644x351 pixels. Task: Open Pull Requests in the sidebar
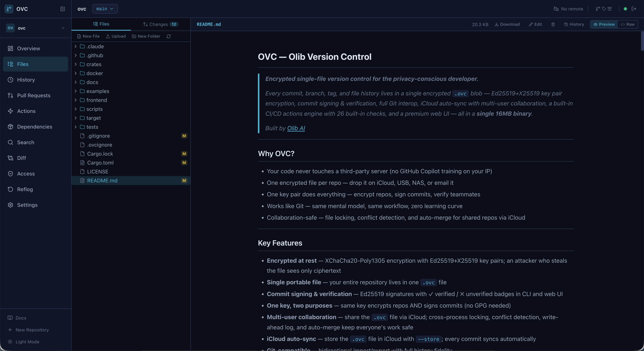34,96
